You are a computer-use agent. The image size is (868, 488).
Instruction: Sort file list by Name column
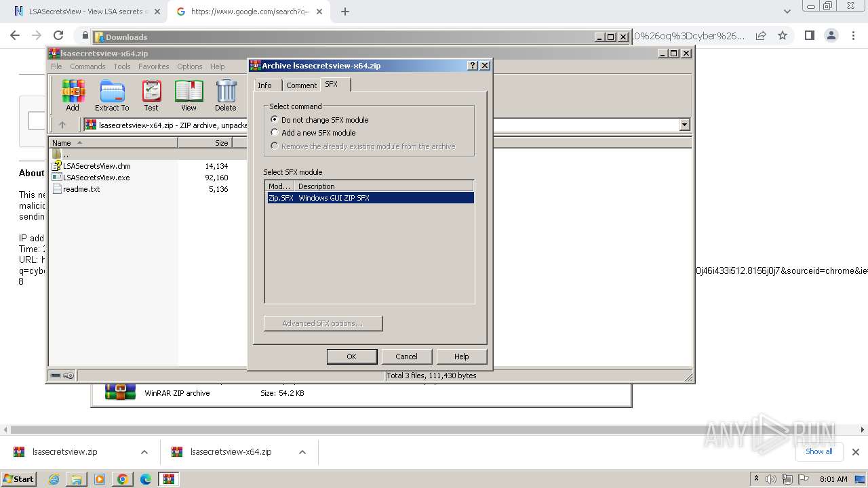pyautogui.click(x=113, y=142)
